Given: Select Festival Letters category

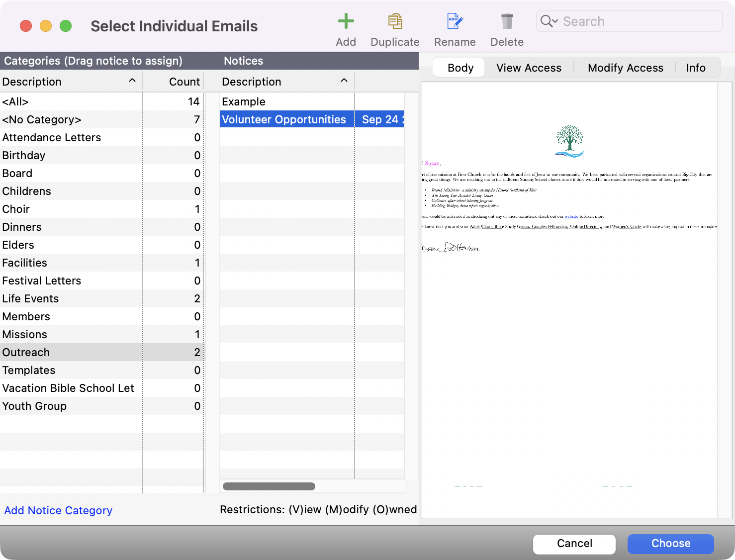Looking at the screenshot, I should 101,280.
